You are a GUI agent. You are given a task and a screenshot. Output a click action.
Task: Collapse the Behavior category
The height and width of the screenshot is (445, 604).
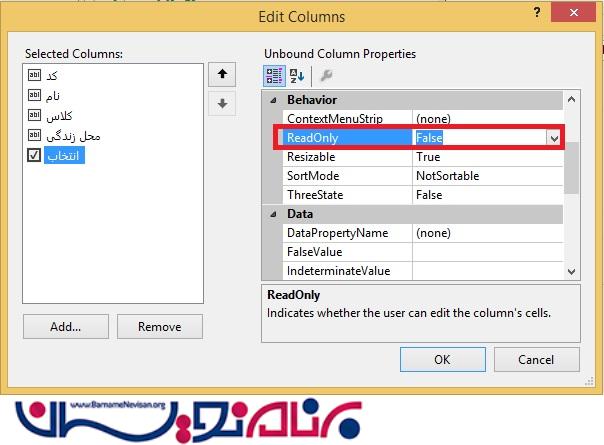[x=273, y=100]
